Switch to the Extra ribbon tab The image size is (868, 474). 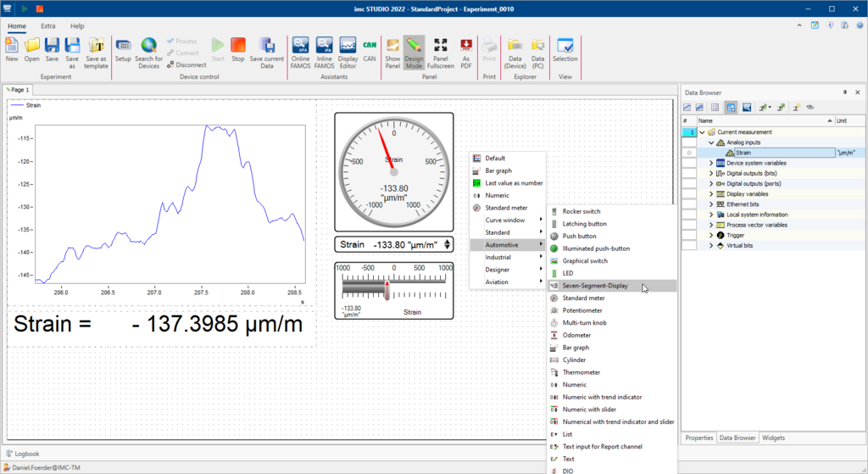point(48,26)
